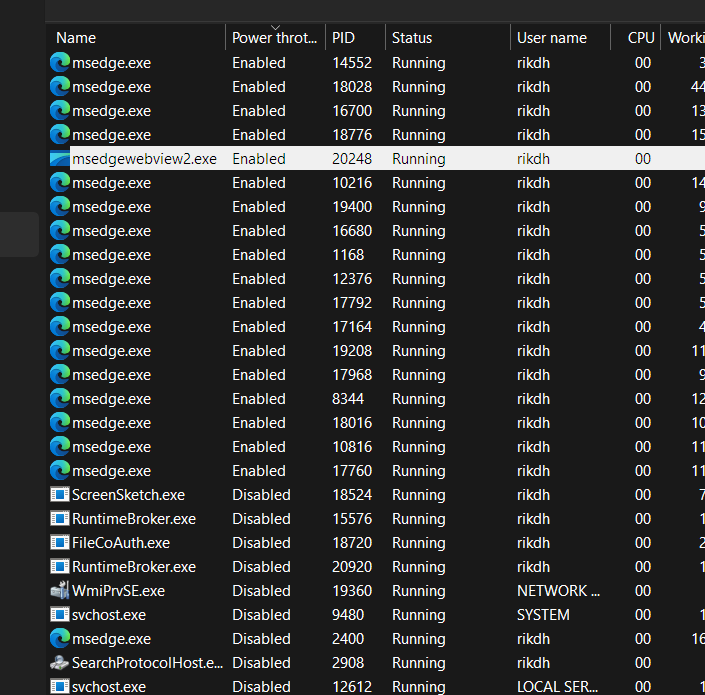Viewport: 705px width, 695px height.
Task: Click PID value 19360
Action: (x=352, y=591)
